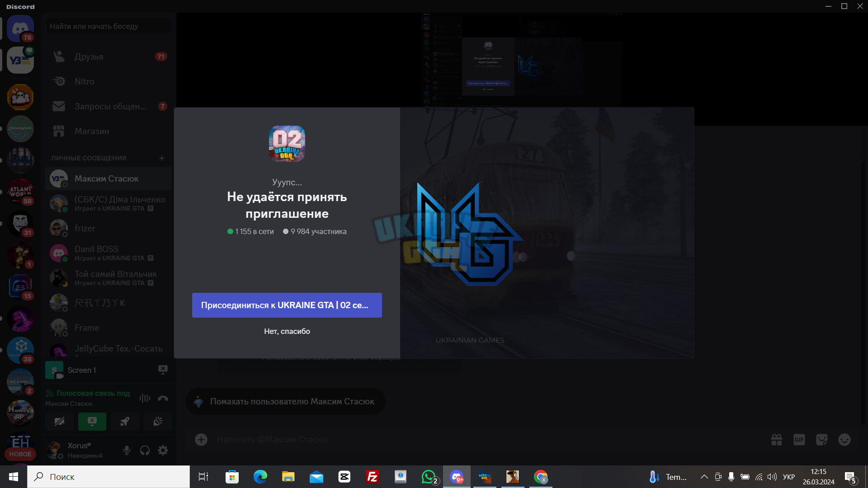Toggle noise suppression waveform icon

pos(145,398)
